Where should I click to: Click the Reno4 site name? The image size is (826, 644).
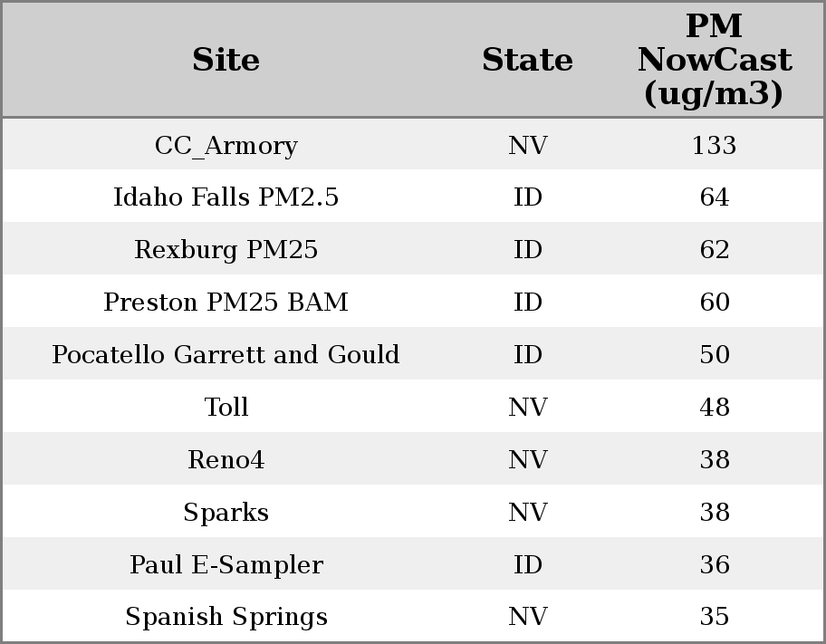(226, 460)
